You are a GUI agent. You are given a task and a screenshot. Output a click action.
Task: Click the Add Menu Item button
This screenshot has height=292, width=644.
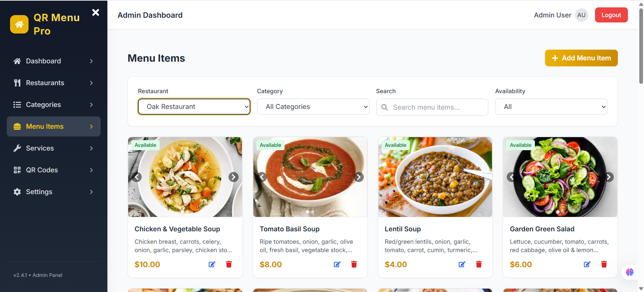click(x=581, y=58)
